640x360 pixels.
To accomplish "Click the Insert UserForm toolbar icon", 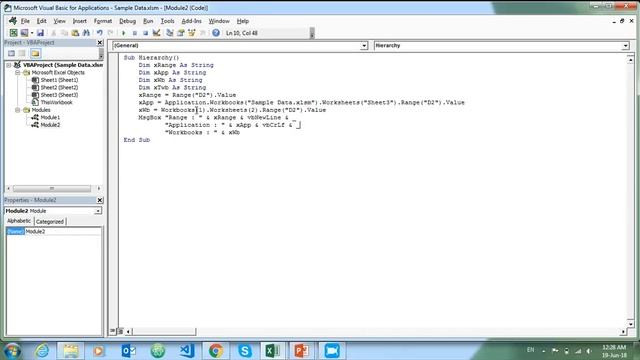I will [x=24, y=33].
